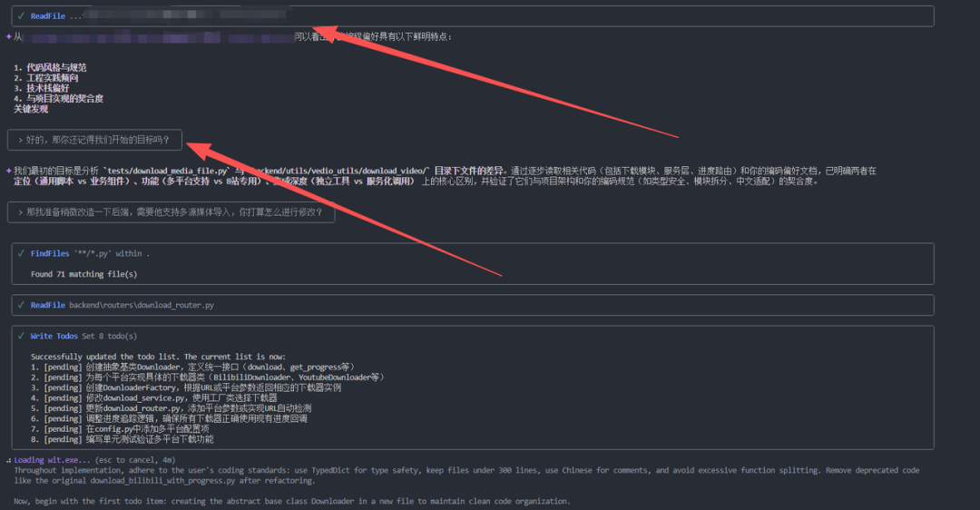Click the bold text '定位（通用脚本 vs 业务组件）'

pyautogui.click(x=72, y=181)
